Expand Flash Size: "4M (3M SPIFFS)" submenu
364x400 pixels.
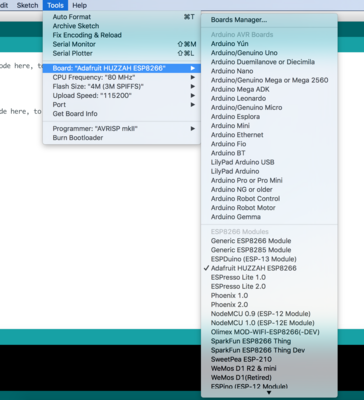click(122, 86)
